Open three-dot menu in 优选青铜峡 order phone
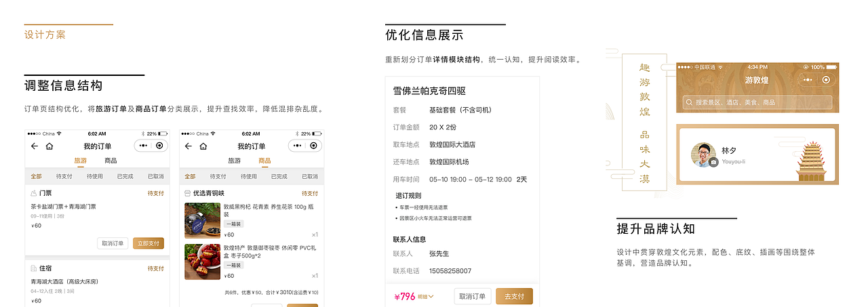868x307 pixels. click(x=297, y=146)
